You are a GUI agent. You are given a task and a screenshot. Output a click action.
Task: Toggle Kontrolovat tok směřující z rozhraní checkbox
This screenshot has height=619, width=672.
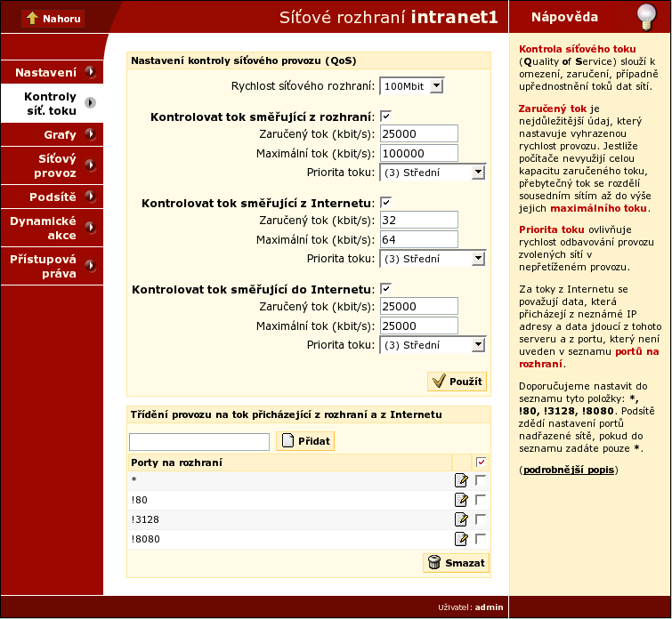pos(385,117)
